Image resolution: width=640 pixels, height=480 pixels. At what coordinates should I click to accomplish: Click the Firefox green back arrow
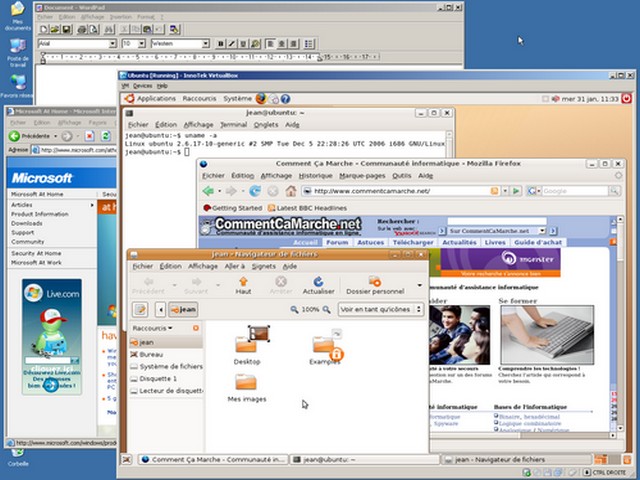click(x=209, y=191)
